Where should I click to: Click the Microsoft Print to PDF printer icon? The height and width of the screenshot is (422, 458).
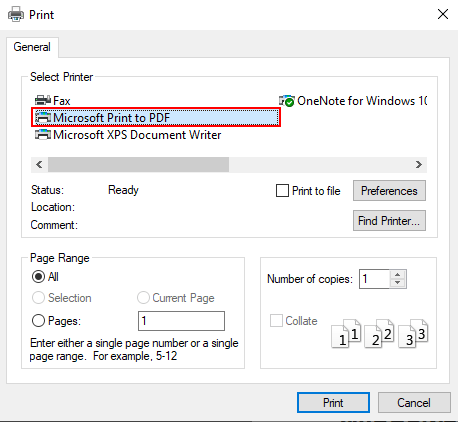43,117
